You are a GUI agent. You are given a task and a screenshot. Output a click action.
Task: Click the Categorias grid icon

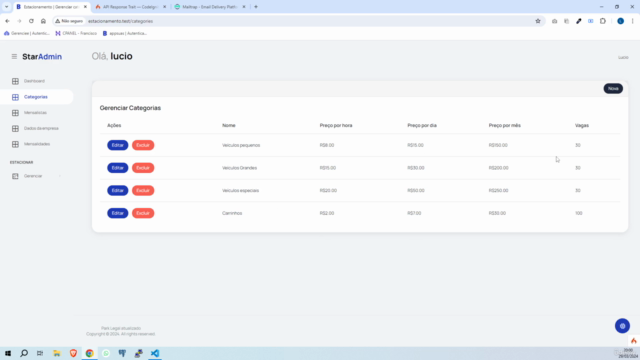coord(15,97)
